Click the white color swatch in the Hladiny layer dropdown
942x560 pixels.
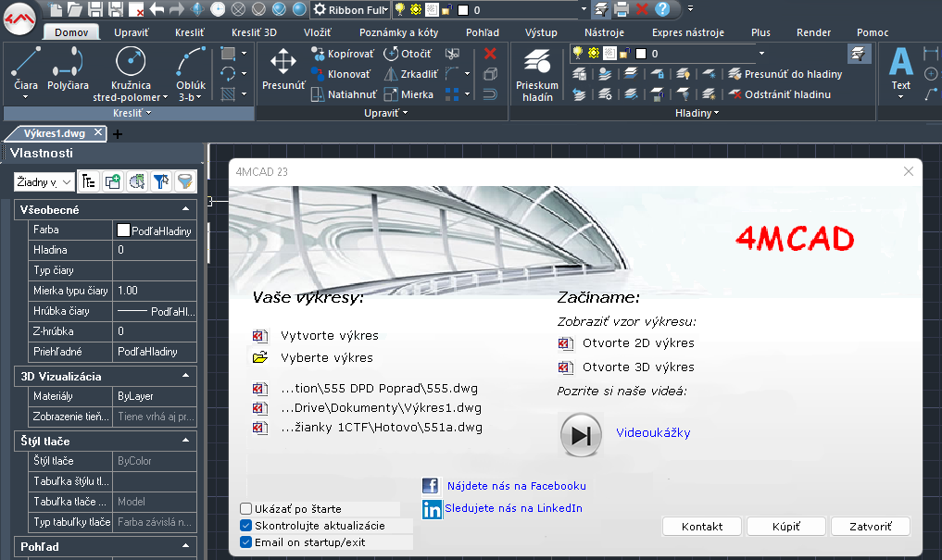(641, 54)
